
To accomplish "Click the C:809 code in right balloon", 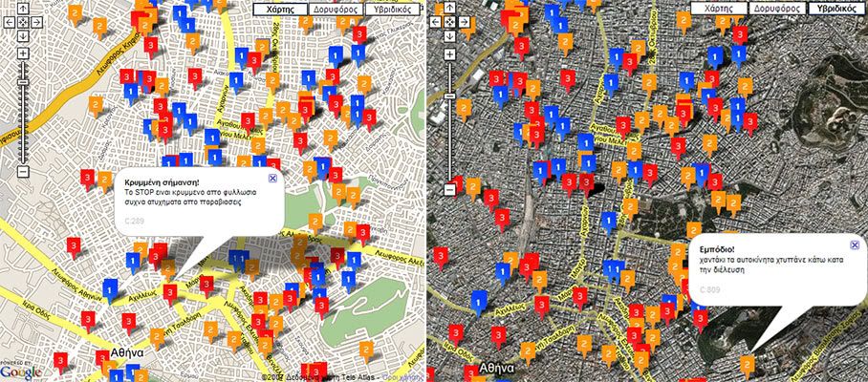I will [x=709, y=289].
